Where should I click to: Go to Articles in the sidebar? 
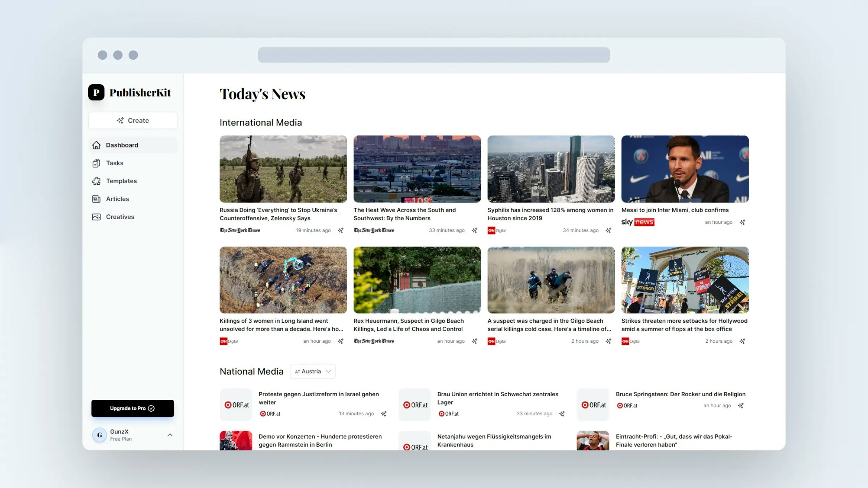pyautogui.click(x=117, y=199)
